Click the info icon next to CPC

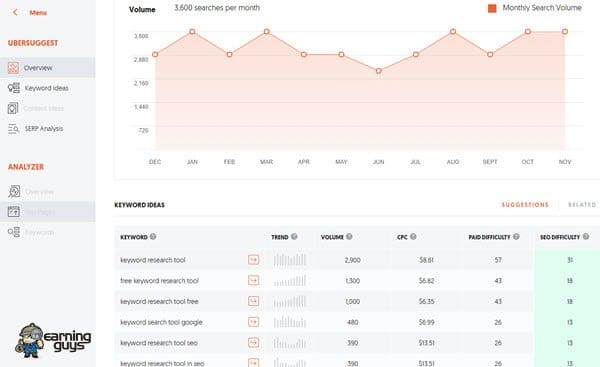pyautogui.click(x=413, y=237)
